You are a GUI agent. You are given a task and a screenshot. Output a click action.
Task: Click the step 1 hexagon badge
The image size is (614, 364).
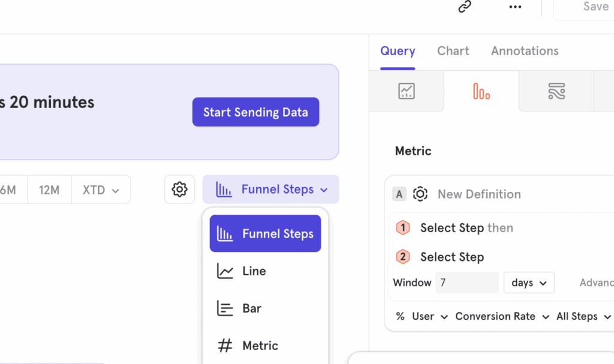click(403, 228)
